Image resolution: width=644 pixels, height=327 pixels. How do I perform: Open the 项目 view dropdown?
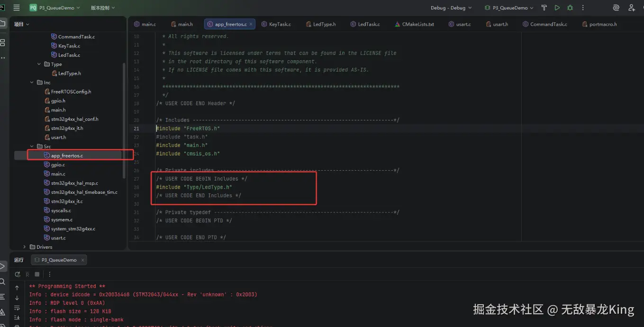(22, 24)
